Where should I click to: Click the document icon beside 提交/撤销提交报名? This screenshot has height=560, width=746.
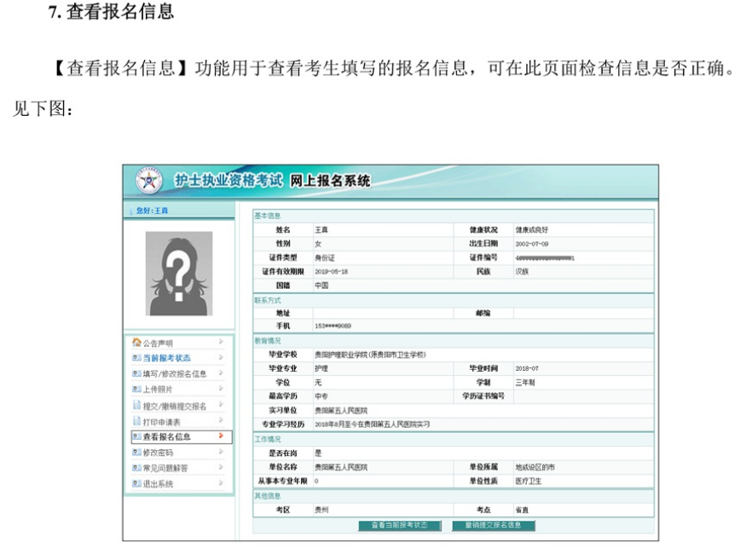pos(136,406)
